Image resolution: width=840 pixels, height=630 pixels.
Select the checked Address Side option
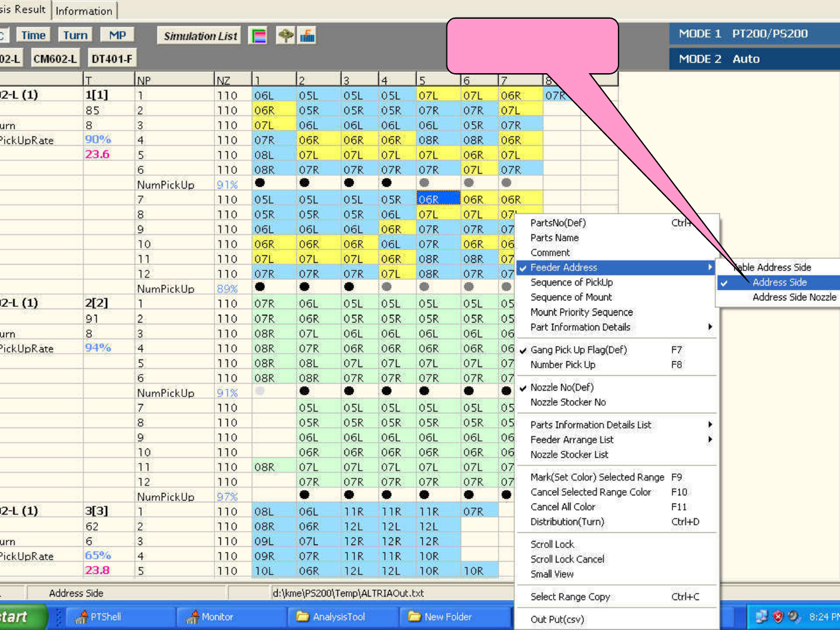point(779,282)
